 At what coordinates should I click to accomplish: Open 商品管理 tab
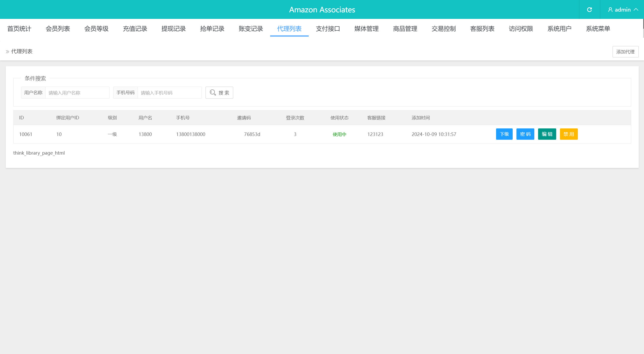[405, 29]
